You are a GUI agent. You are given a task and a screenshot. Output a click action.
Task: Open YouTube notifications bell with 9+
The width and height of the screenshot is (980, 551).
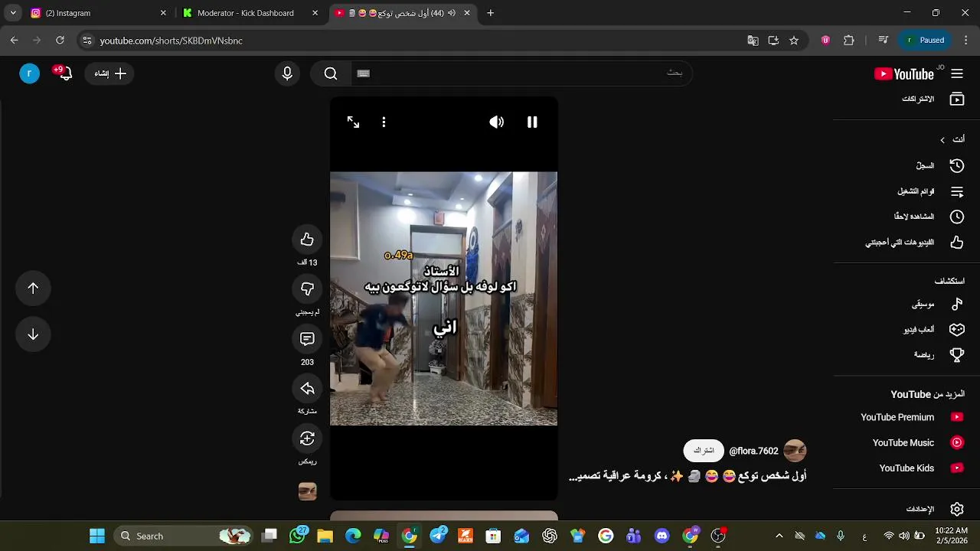point(64,73)
